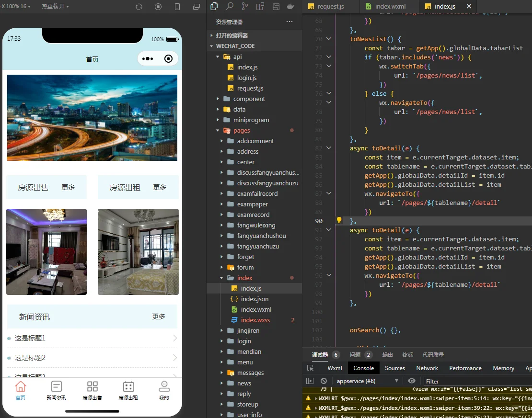Click the lightbulb quick-fix icon on line 90
The height and width of the screenshot is (418, 532).
point(339,220)
